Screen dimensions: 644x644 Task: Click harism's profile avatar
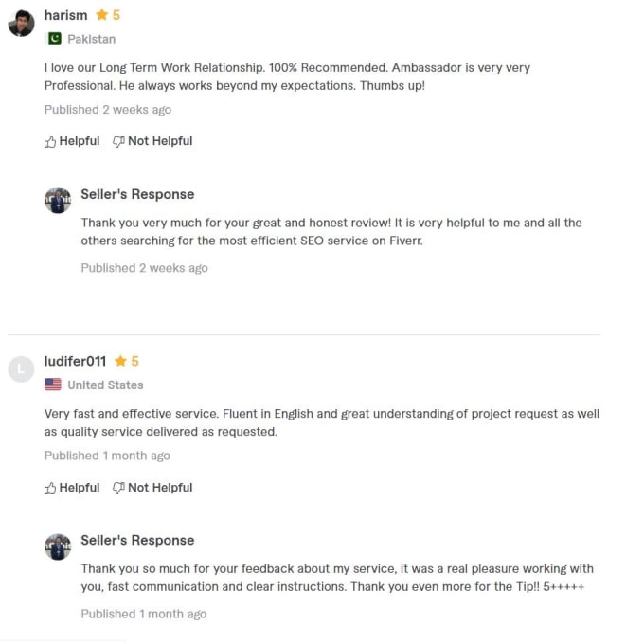21,23
